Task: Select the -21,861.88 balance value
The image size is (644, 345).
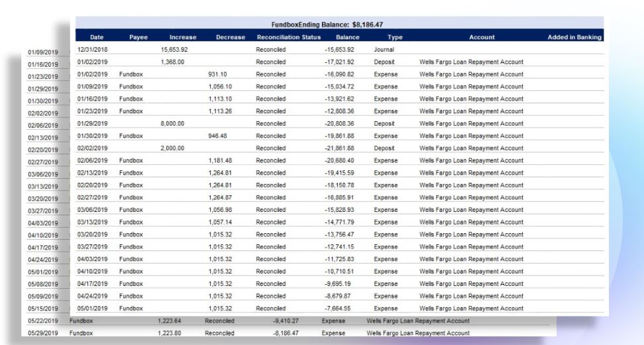Action: pos(339,148)
